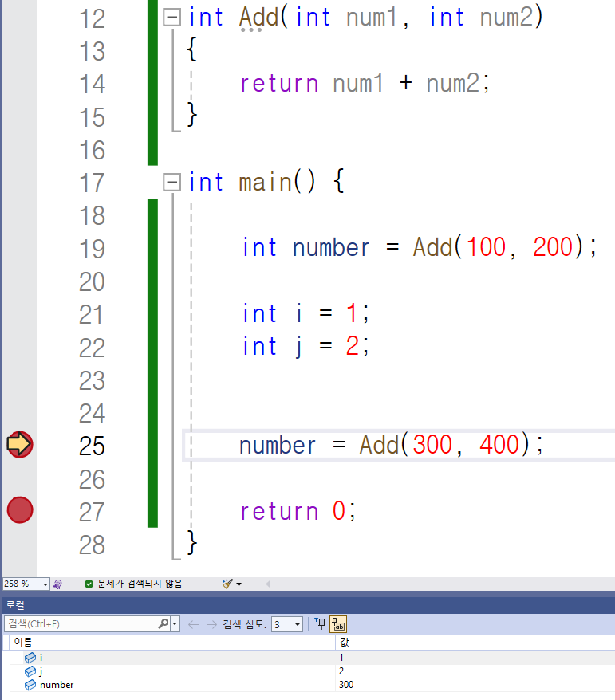Open the search history dropdown arrow
The width and height of the screenshot is (615, 700).
click(x=175, y=623)
